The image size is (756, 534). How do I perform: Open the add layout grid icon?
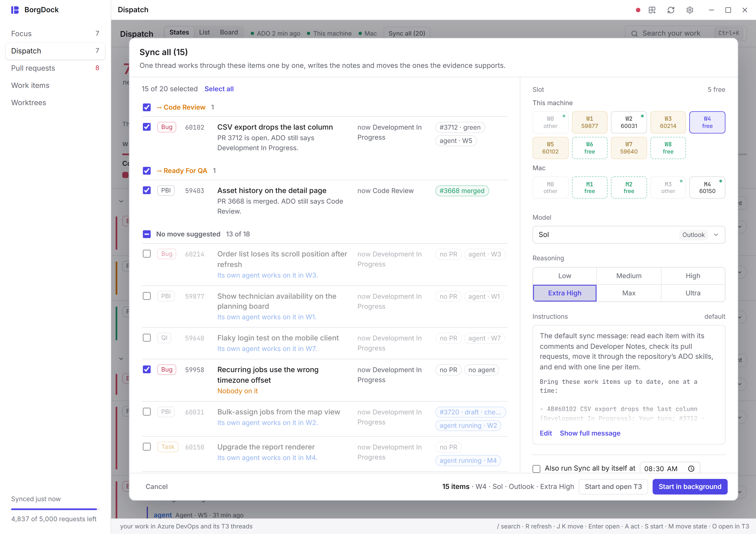click(x=652, y=10)
